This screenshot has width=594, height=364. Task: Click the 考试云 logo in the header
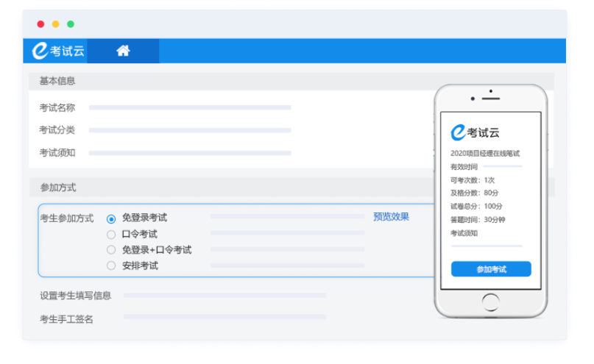point(58,51)
